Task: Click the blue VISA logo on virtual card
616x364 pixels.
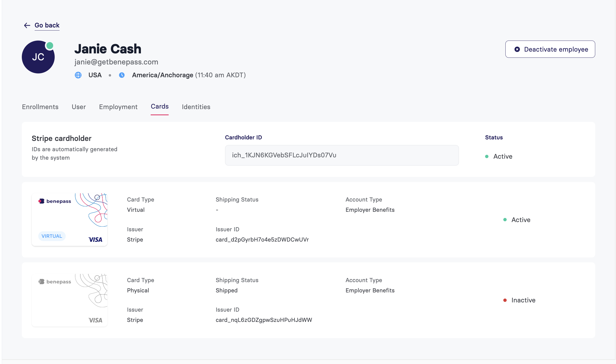Action: point(95,240)
